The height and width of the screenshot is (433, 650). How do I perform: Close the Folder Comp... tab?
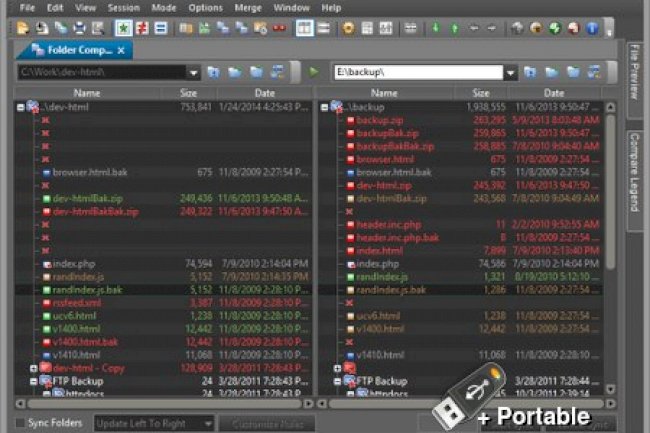pyautogui.click(x=121, y=51)
